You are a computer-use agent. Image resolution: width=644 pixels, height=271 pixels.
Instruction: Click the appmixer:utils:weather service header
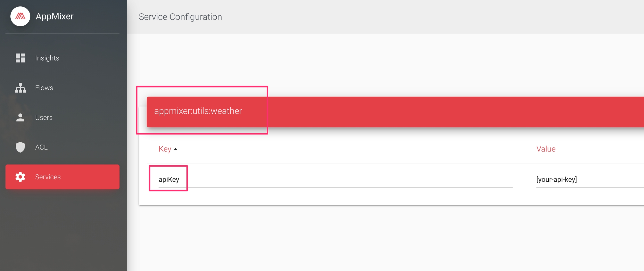point(198,111)
